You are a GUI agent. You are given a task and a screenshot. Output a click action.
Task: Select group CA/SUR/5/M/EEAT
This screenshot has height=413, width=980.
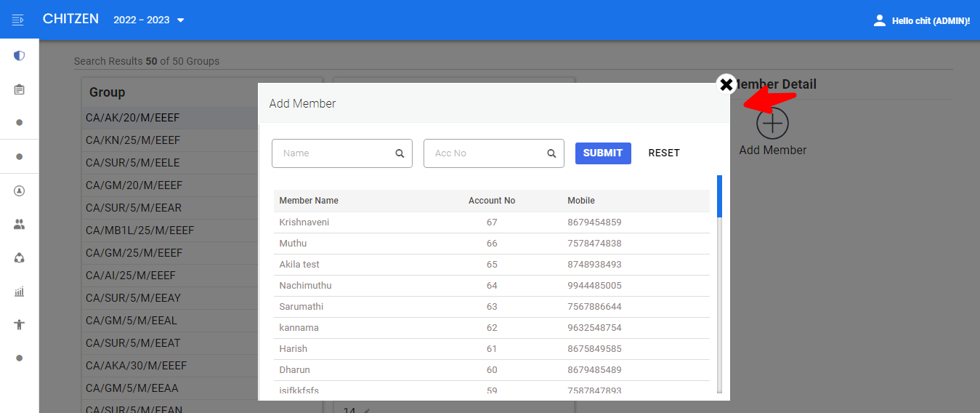point(170,343)
